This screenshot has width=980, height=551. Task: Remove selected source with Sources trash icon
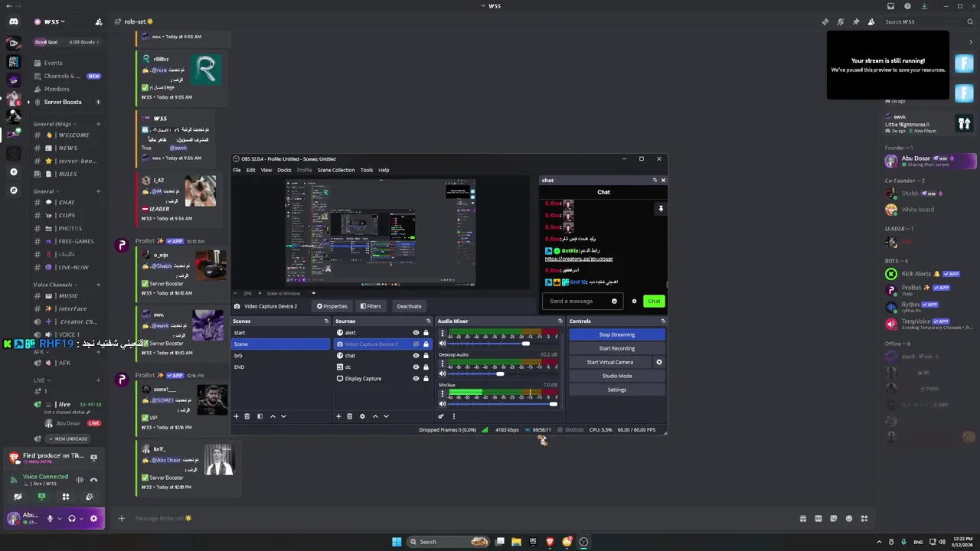(350, 416)
